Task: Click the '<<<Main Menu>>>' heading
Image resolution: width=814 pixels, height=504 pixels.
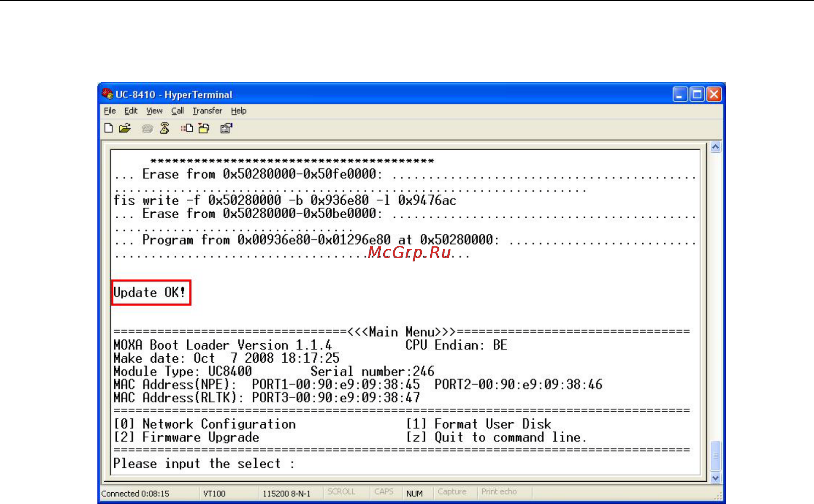Action: (402, 332)
